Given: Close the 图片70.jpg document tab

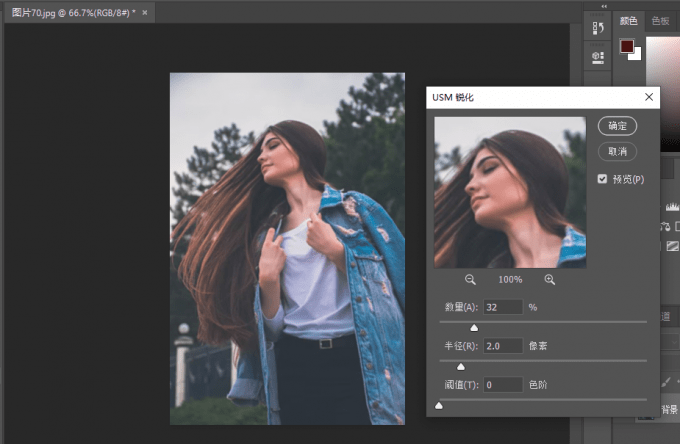Looking at the screenshot, I should pyautogui.click(x=145, y=13).
